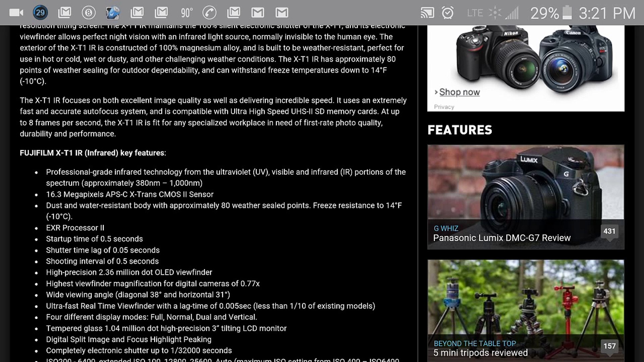Screen dimensions: 644x362
Task: Tap the battery level icon beside 29%
Action: (x=567, y=13)
